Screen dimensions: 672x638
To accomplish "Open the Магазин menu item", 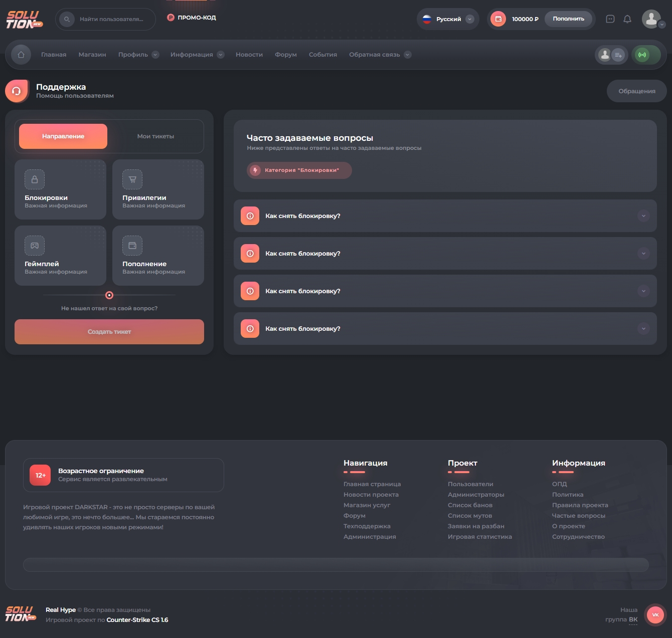I will [92, 55].
